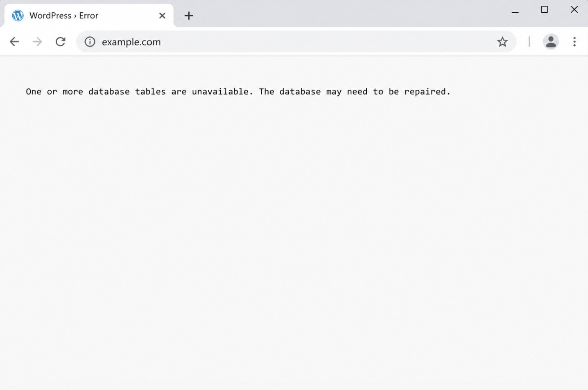Click the browser forward arrow
Image resolution: width=588 pixels, height=390 pixels.
point(37,42)
